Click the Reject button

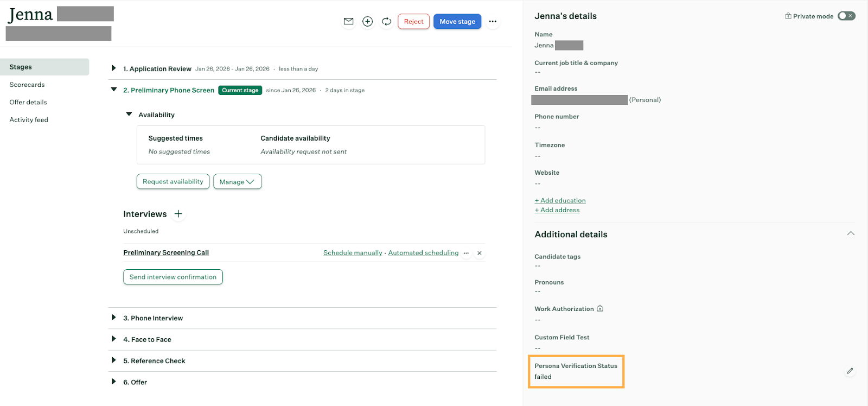click(413, 22)
